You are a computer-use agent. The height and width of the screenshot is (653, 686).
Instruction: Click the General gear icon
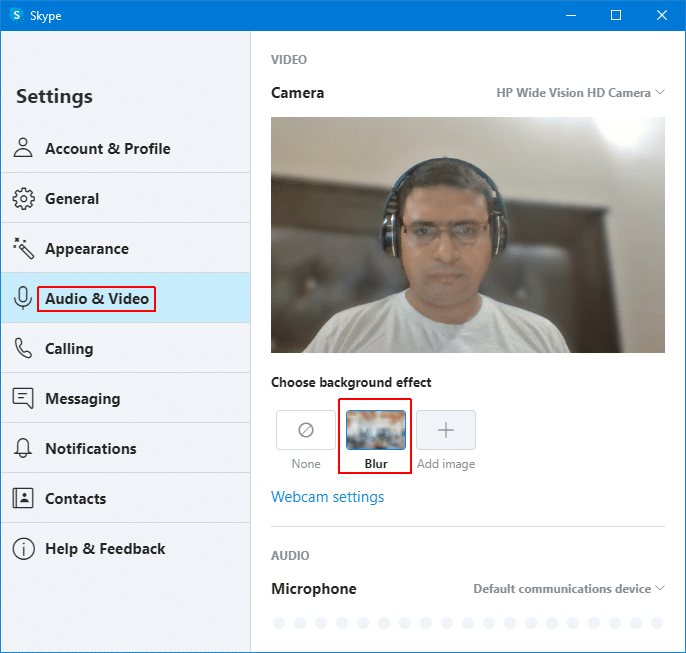click(x=23, y=198)
